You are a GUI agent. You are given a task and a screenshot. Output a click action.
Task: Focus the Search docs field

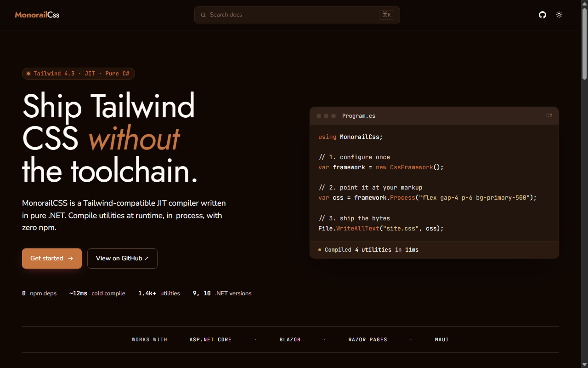(297, 15)
